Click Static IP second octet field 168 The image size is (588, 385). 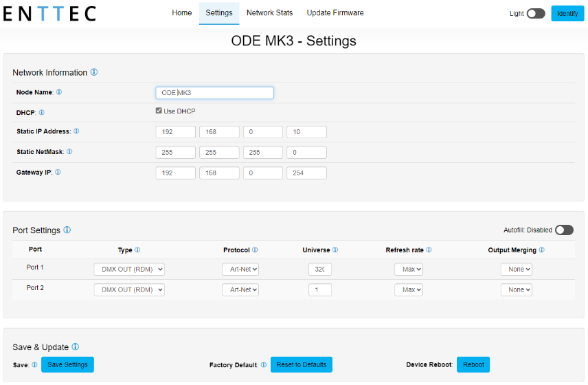(x=219, y=132)
